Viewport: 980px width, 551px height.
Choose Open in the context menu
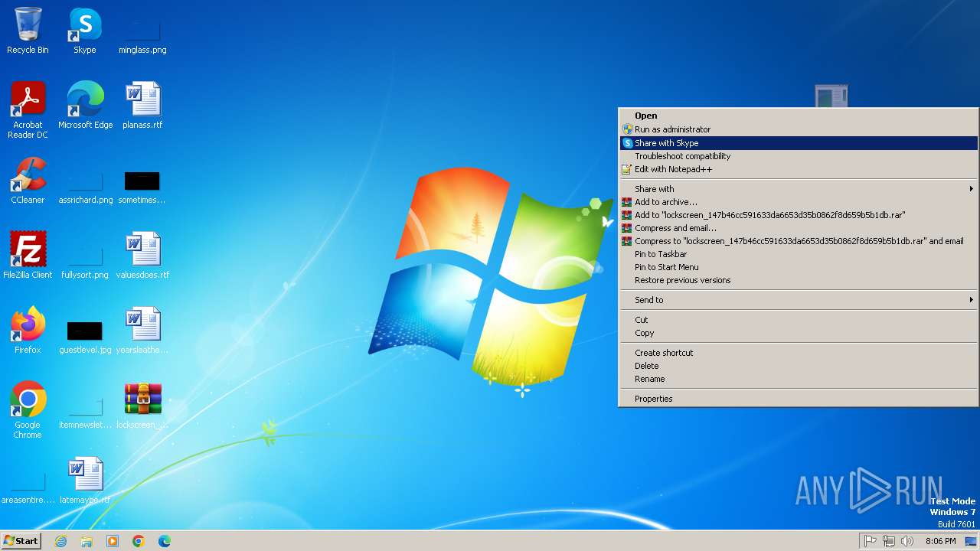(799, 116)
